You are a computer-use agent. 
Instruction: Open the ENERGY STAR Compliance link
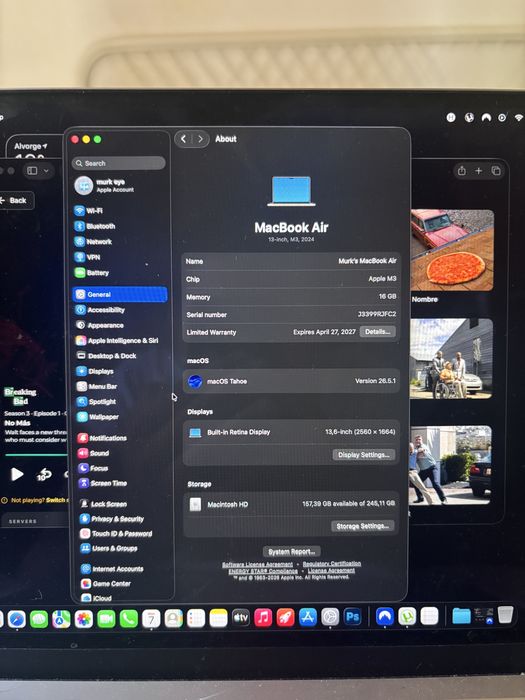tap(263, 571)
